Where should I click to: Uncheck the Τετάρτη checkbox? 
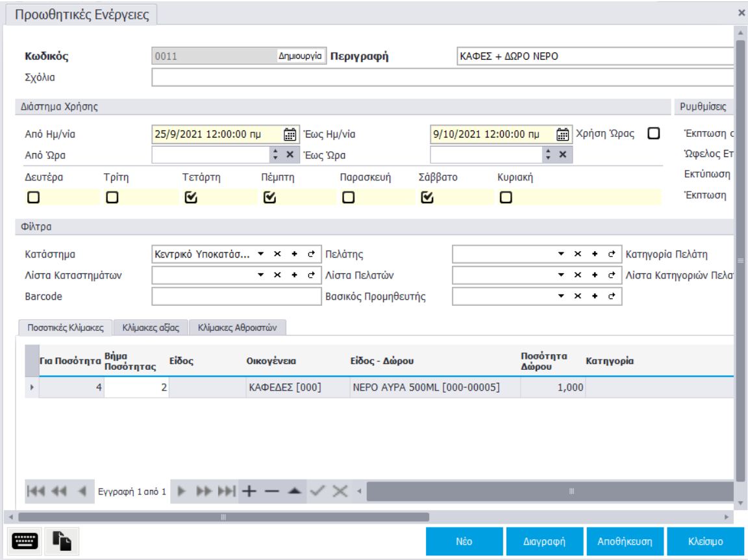pyautogui.click(x=191, y=198)
